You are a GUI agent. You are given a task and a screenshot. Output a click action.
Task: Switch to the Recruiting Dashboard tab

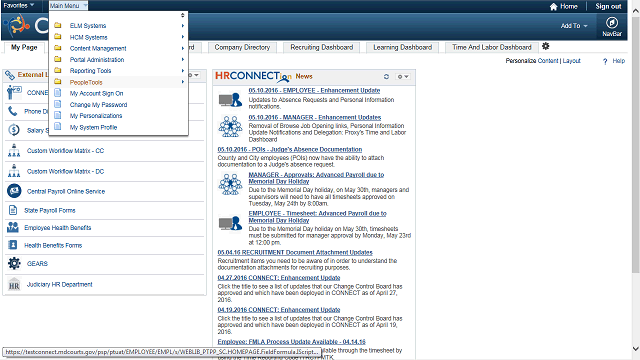[322, 47]
